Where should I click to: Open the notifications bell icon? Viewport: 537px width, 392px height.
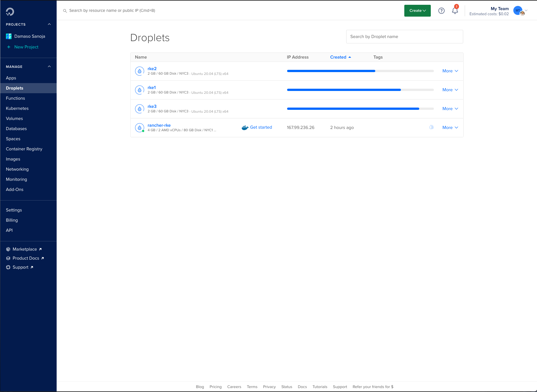[x=455, y=11]
